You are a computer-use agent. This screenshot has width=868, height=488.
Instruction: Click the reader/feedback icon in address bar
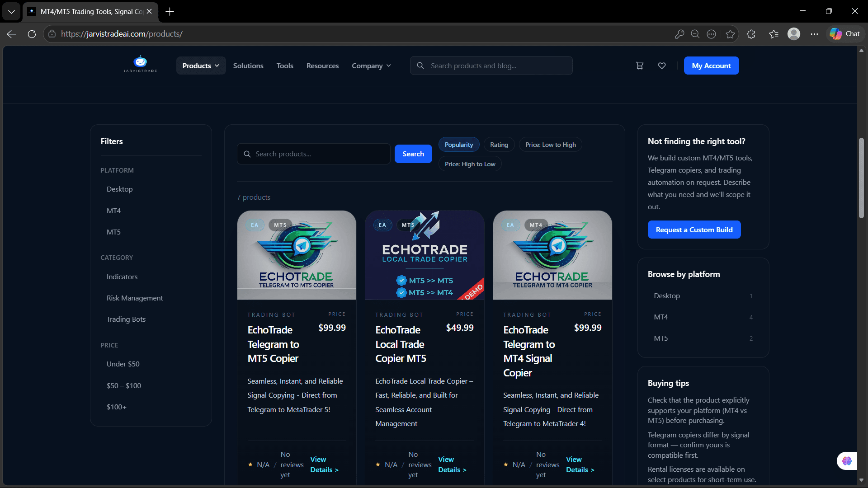tap(711, 34)
